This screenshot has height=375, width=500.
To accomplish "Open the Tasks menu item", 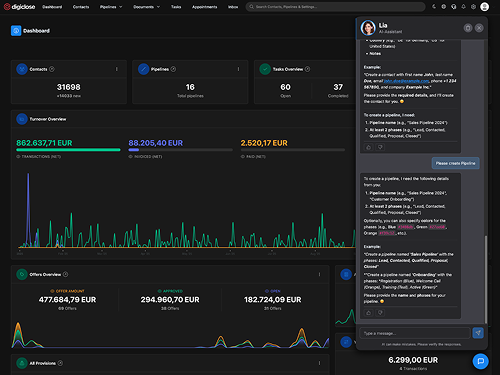I will 176,7.
